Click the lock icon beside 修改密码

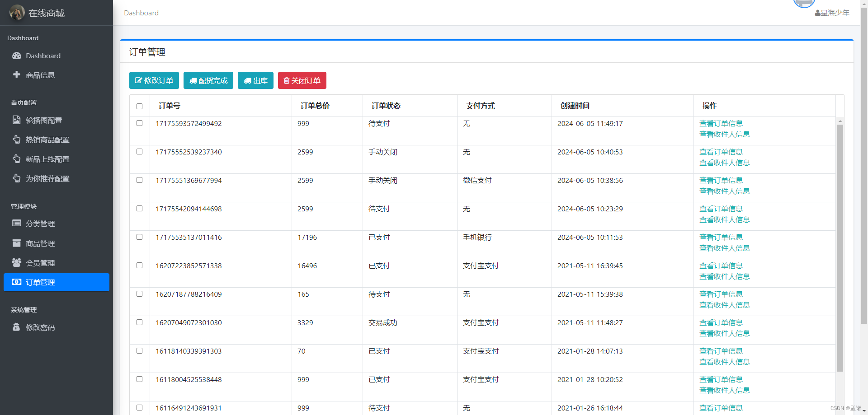tap(16, 327)
